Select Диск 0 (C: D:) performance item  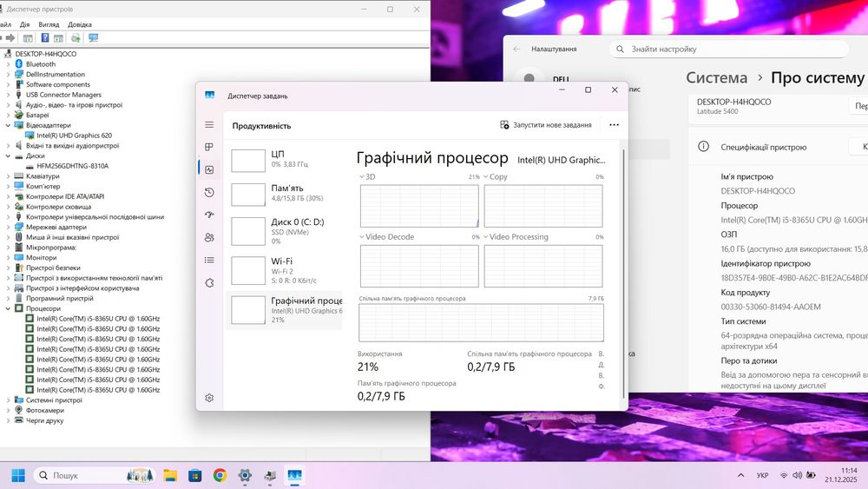pos(284,230)
